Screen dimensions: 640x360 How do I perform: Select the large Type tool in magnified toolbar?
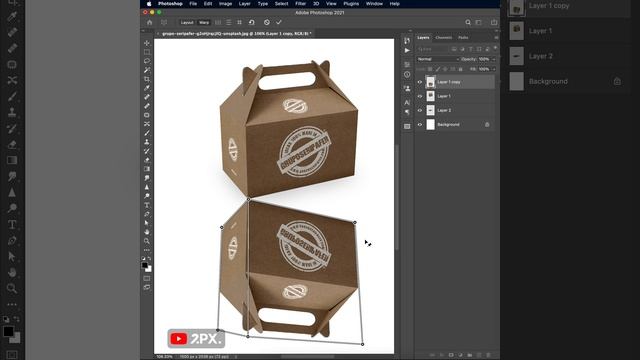[12, 224]
